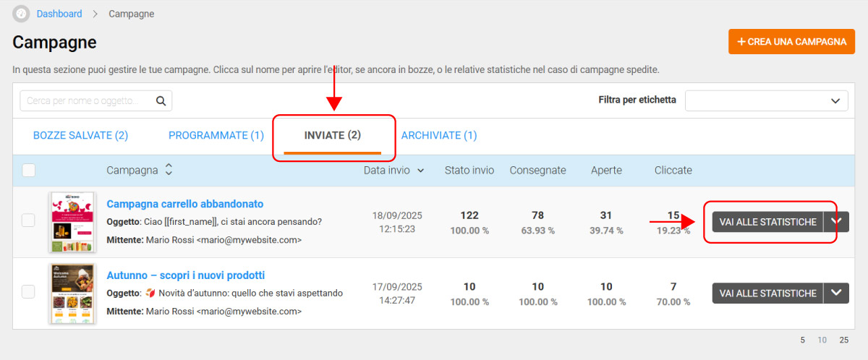Check the Campagna carrello abbandonato row checkbox
The height and width of the screenshot is (360, 868).
(28, 221)
